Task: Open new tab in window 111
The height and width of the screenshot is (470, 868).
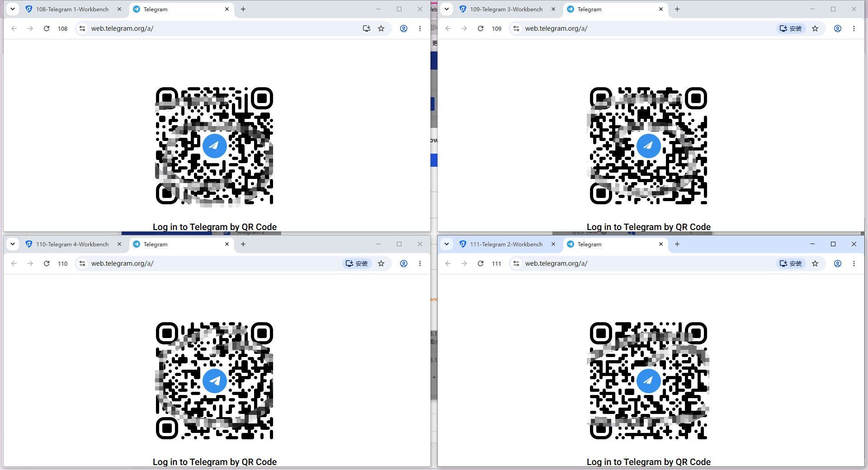Action: click(x=677, y=244)
